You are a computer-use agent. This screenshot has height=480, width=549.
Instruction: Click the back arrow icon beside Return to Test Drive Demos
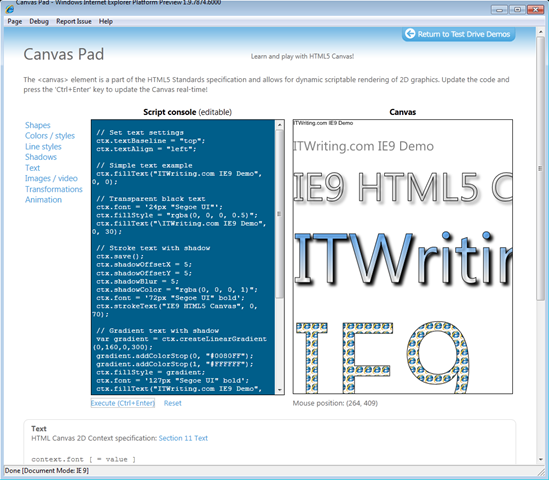[410, 34]
